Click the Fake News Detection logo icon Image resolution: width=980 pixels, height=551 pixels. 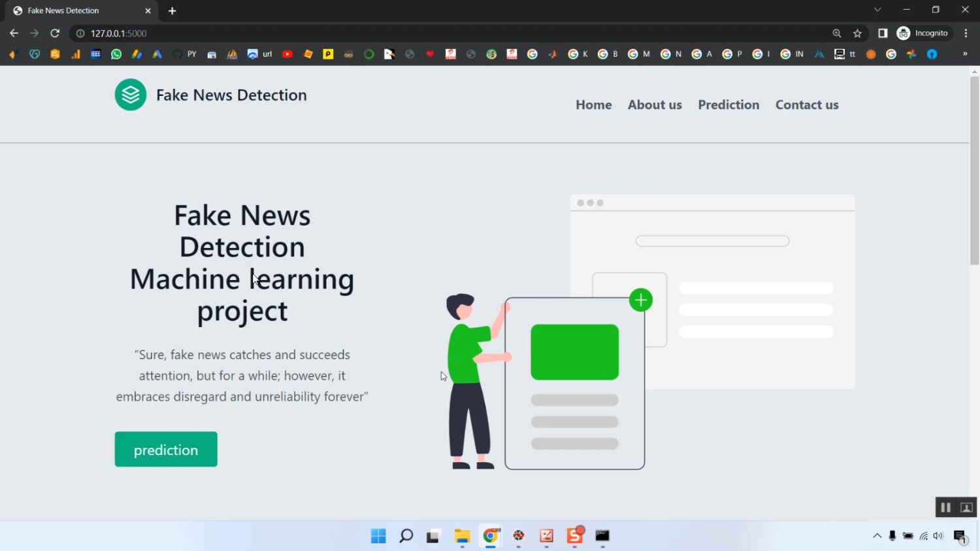130,94
